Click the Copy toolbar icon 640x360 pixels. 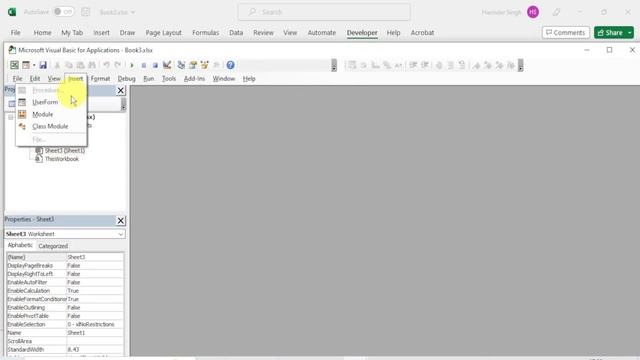click(x=69, y=65)
